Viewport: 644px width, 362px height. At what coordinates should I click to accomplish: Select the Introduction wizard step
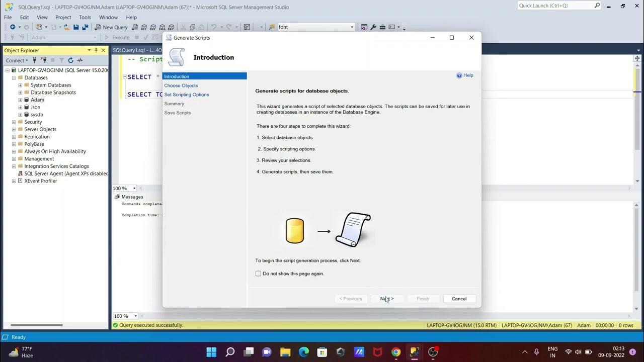205,76
